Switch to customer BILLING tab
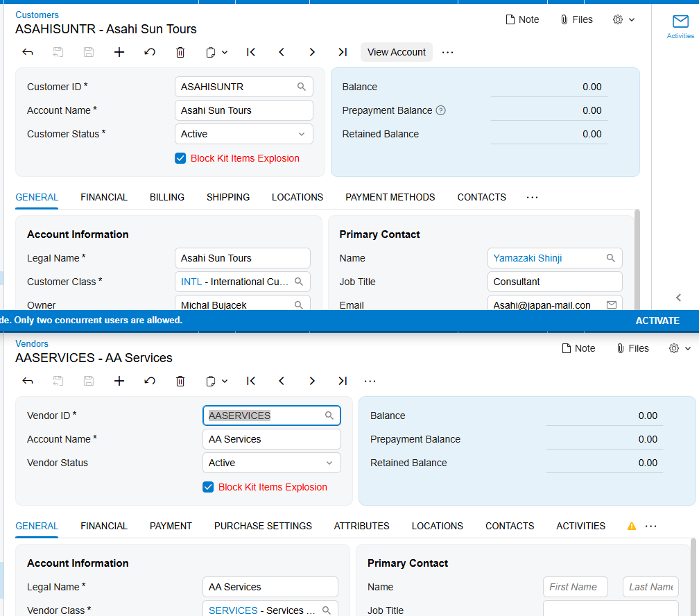 coord(166,197)
